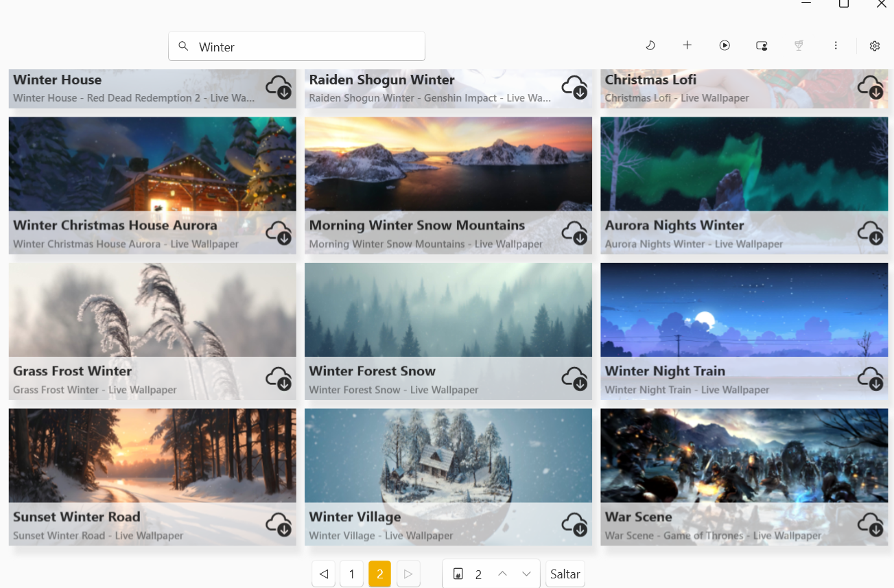
Task: Click the play circle toolbar icon
Action: pyautogui.click(x=725, y=45)
